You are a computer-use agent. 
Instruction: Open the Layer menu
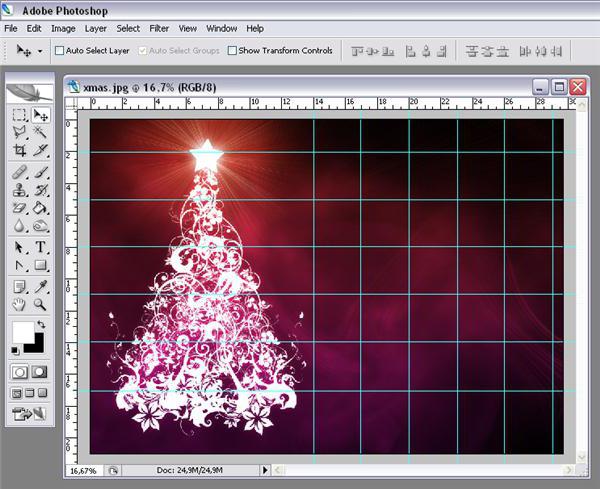pyautogui.click(x=96, y=28)
